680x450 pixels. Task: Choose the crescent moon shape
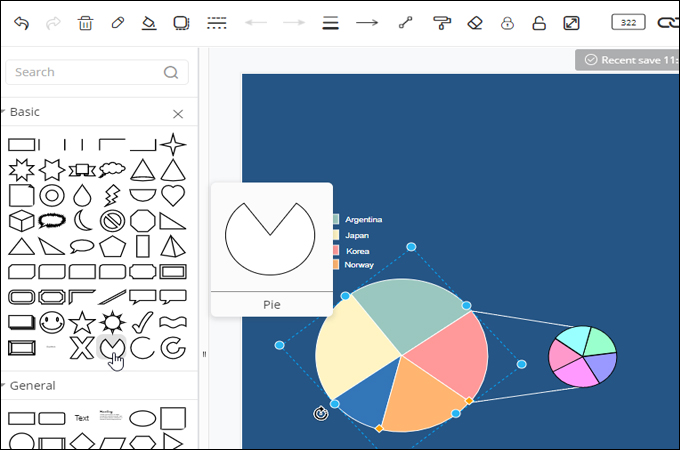click(x=82, y=221)
